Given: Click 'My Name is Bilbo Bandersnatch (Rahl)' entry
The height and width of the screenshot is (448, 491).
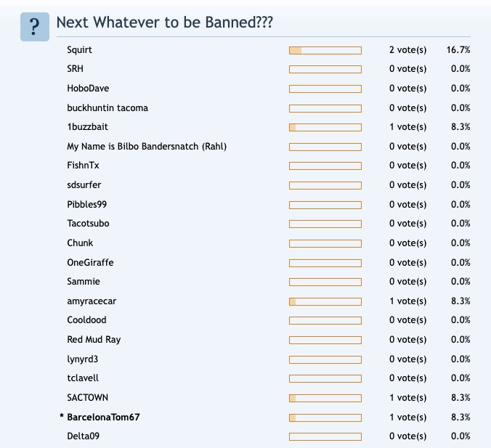Looking at the screenshot, I should click(x=147, y=147).
